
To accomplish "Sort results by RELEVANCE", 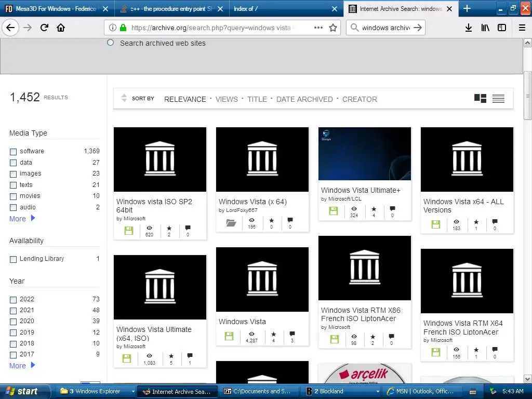I will click(x=185, y=99).
